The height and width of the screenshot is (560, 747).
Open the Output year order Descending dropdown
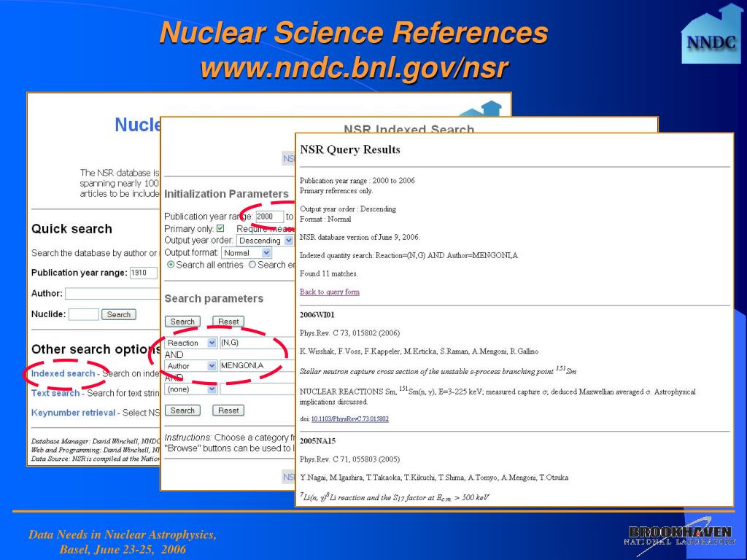tap(264, 241)
